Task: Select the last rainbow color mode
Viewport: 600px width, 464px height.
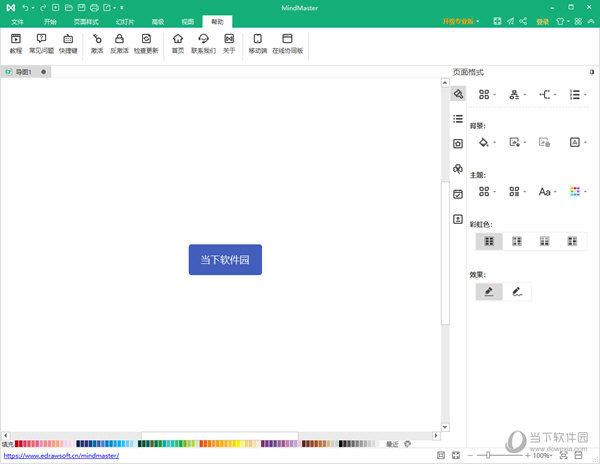Action: click(x=572, y=241)
